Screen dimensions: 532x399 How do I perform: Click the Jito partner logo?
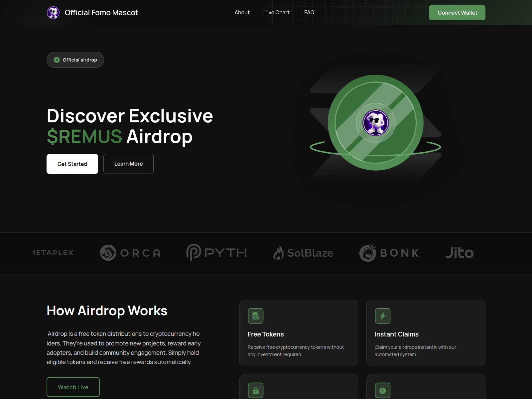[460, 253]
